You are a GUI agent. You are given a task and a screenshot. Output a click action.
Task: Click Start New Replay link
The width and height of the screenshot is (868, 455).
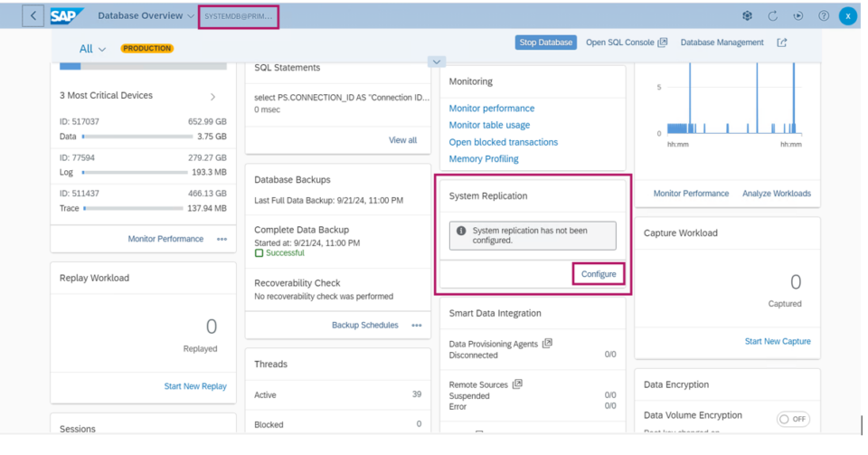click(x=195, y=386)
